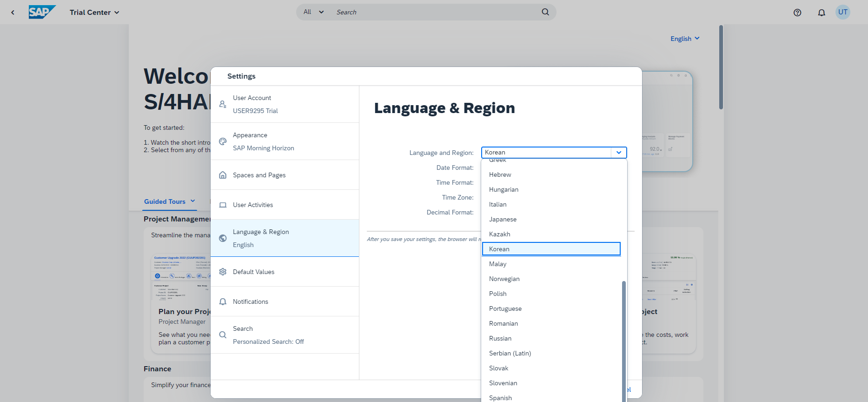Select Serbian (Latin) from the language list
The width and height of the screenshot is (868, 402).
point(551,353)
